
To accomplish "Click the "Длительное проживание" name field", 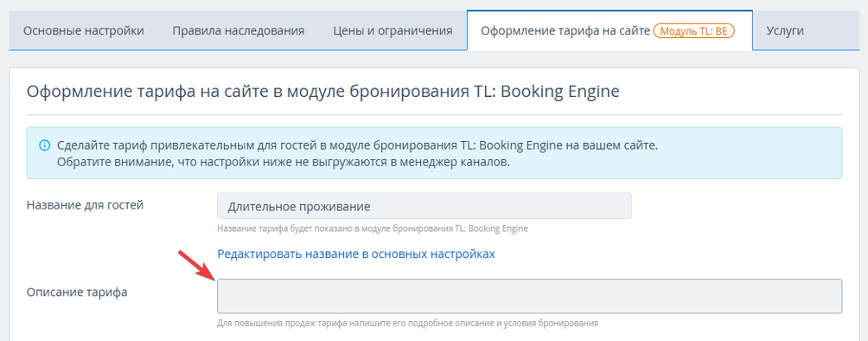I will (x=424, y=206).
